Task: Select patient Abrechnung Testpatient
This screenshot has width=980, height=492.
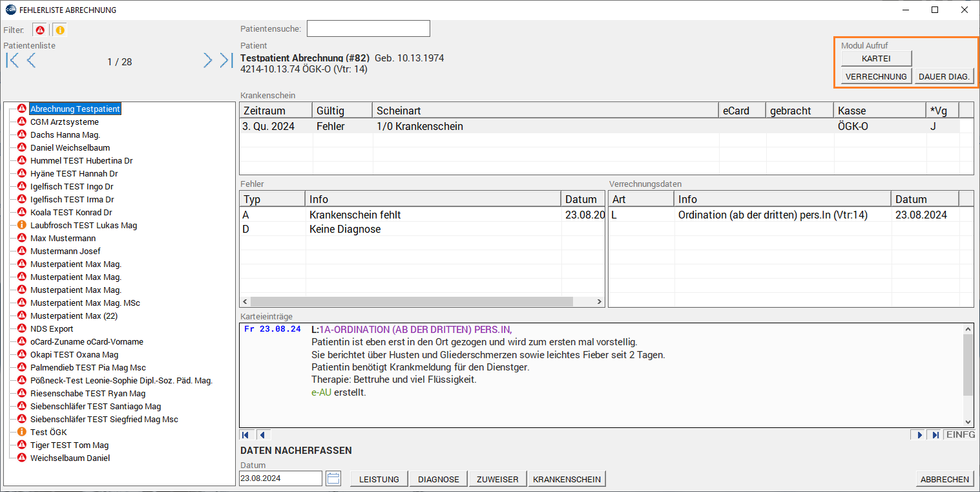Action: tap(75, 109)
